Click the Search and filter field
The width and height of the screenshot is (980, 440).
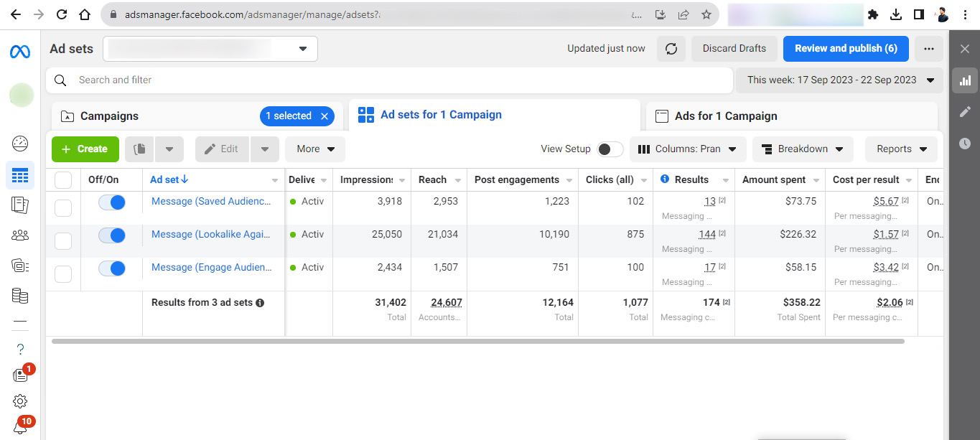click(388, 80)
